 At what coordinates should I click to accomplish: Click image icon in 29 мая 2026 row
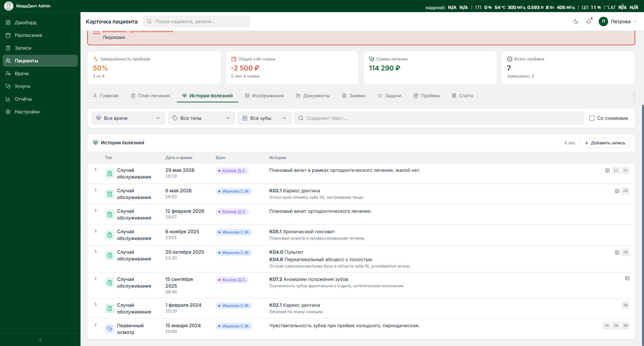click(607, 170)
